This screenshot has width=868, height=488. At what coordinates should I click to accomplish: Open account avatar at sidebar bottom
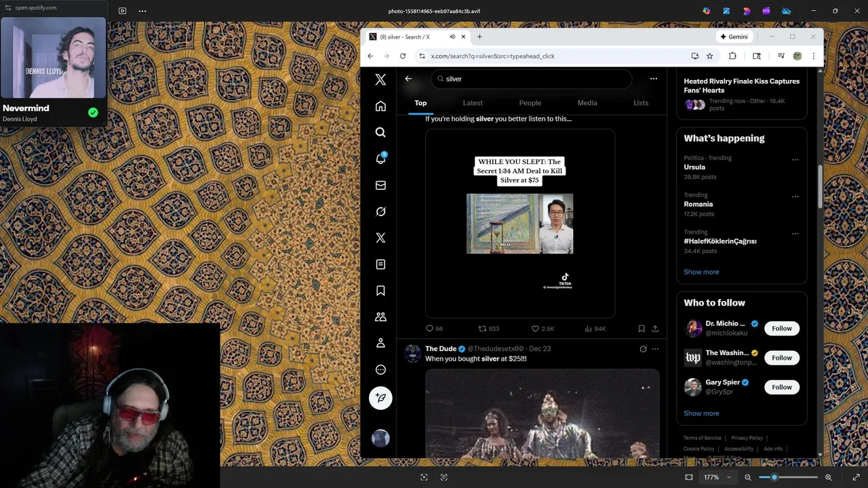click(x=380, y=438)
